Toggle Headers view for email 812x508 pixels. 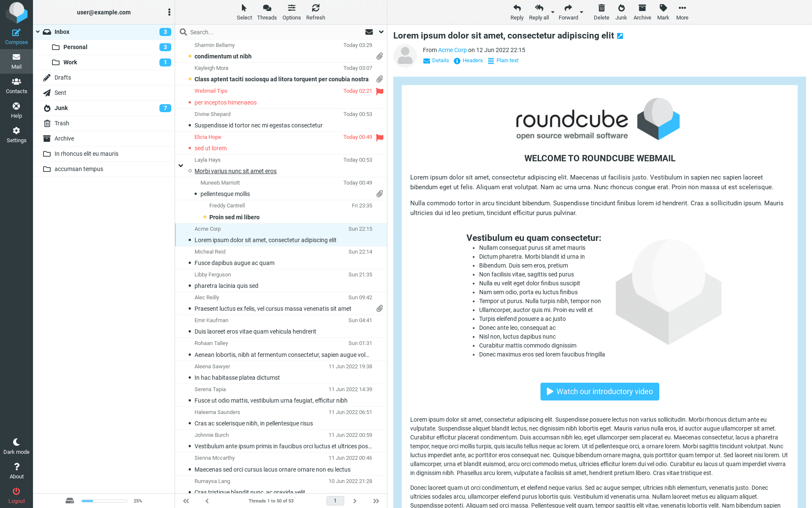468,61
